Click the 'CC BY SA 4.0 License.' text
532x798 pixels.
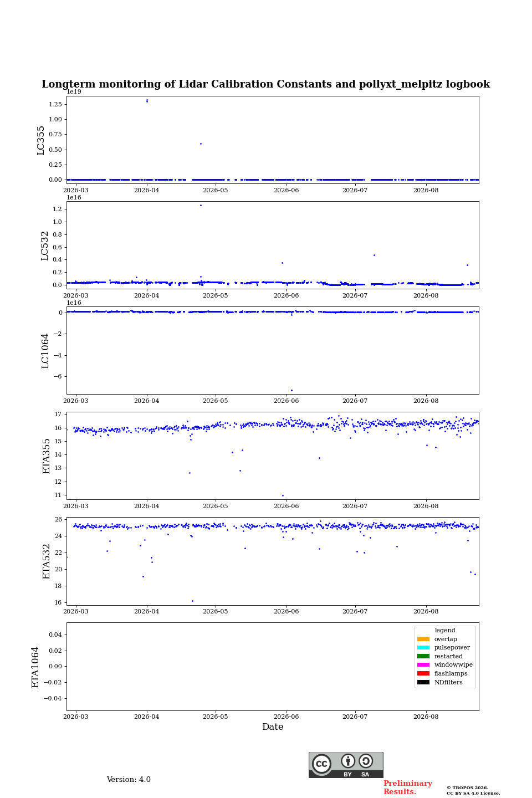(x=473, y=793)
